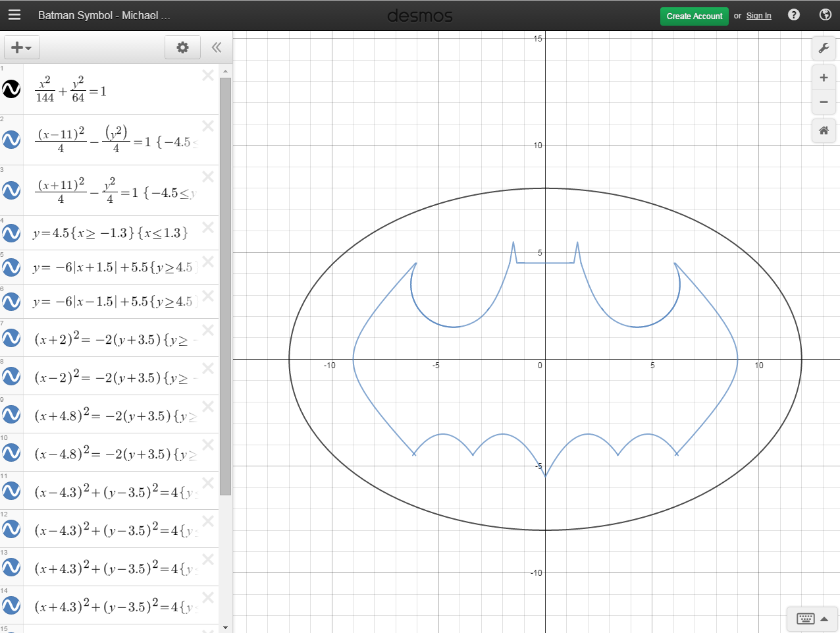Delete expression 8 with its X icon

[208, 368]
